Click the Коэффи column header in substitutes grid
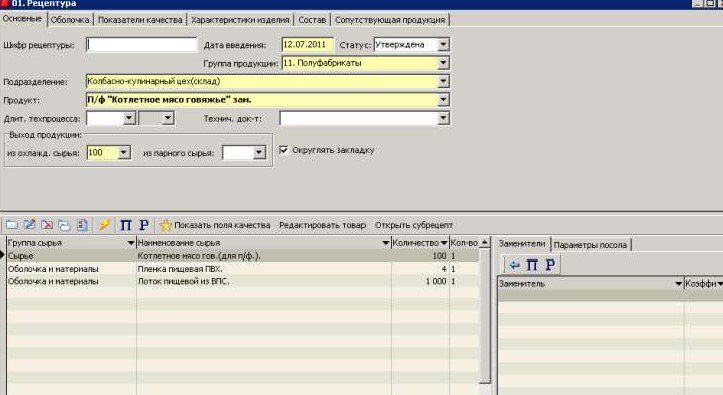 click(703, 283)
